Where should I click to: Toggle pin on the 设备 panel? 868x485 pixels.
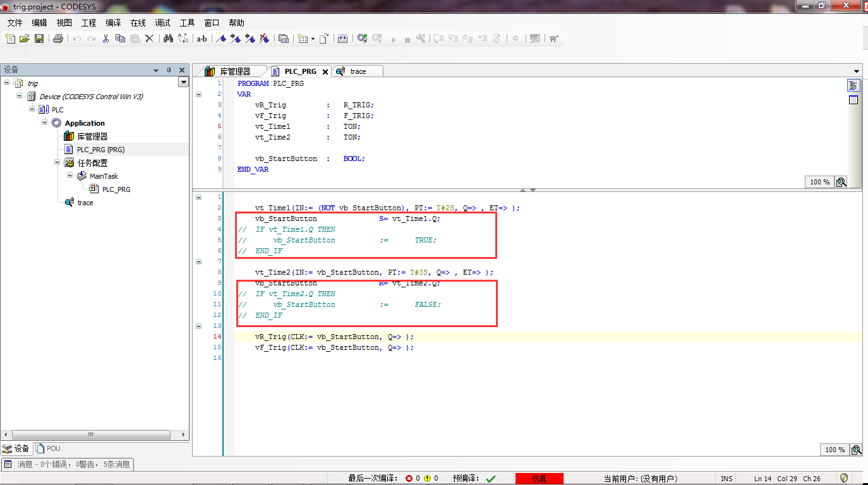pos(169,70)
